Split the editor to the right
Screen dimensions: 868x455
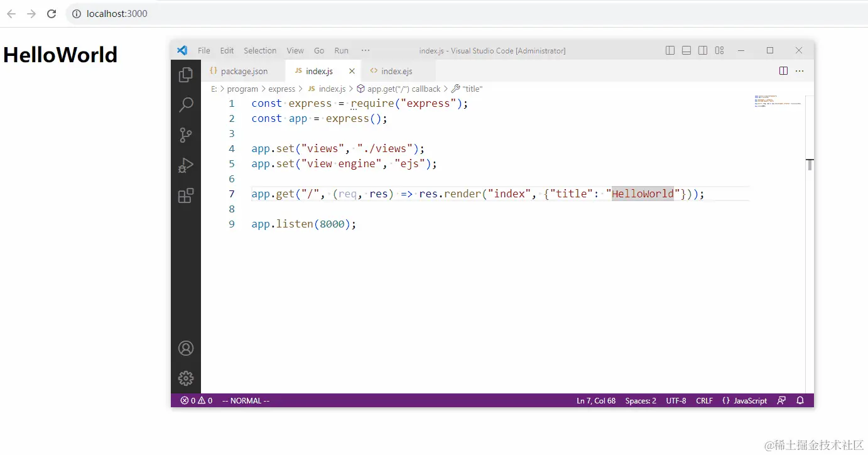click(x=783, y=71)
